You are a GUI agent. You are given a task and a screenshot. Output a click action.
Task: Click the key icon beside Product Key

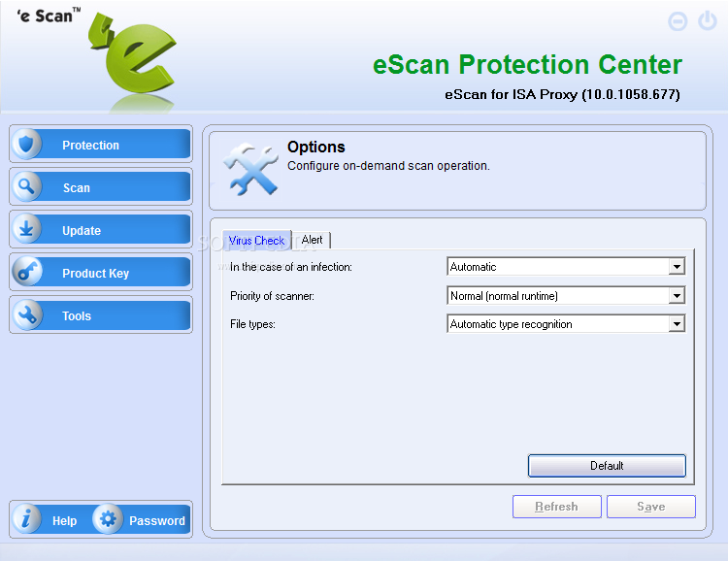coord(26,272)
